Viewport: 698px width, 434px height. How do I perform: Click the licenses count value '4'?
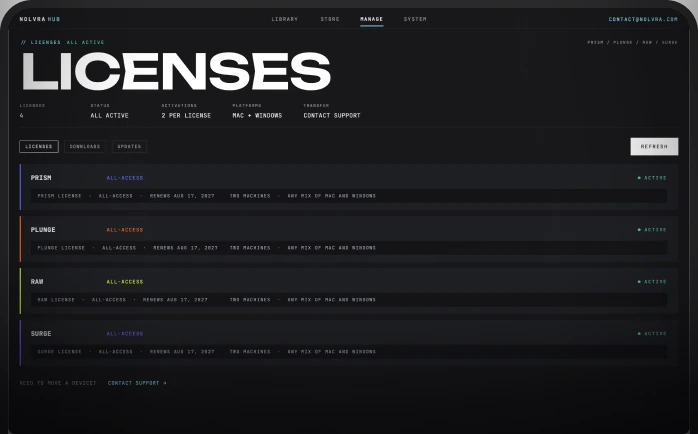tap(21, 116)
